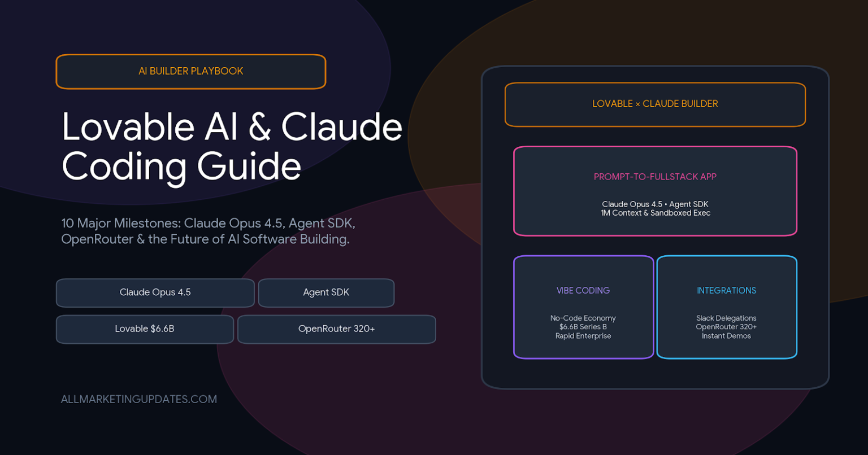
Task: Click the No-Code Economy line
Action: coord(583,318)
